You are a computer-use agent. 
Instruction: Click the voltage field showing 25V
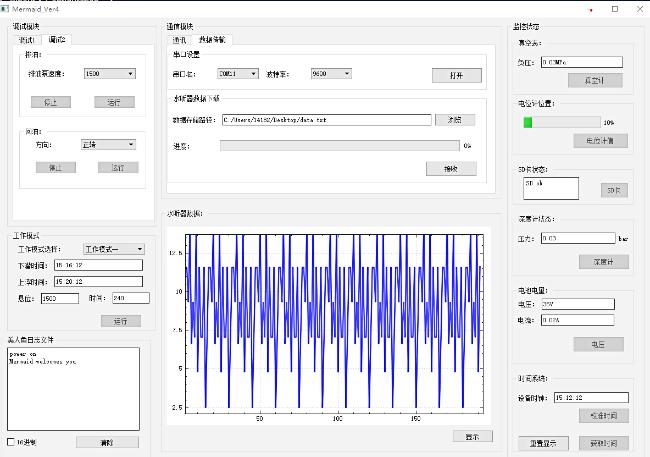[x=577, y=304]
